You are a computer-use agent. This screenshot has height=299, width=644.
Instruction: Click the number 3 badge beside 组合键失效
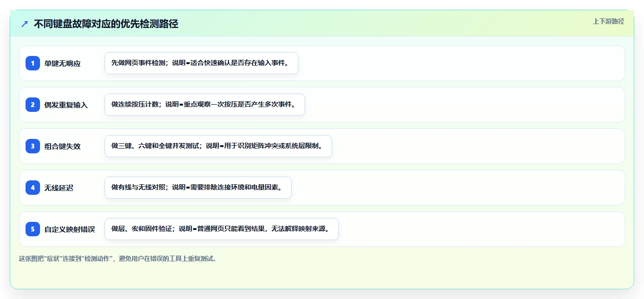[33, 146]
